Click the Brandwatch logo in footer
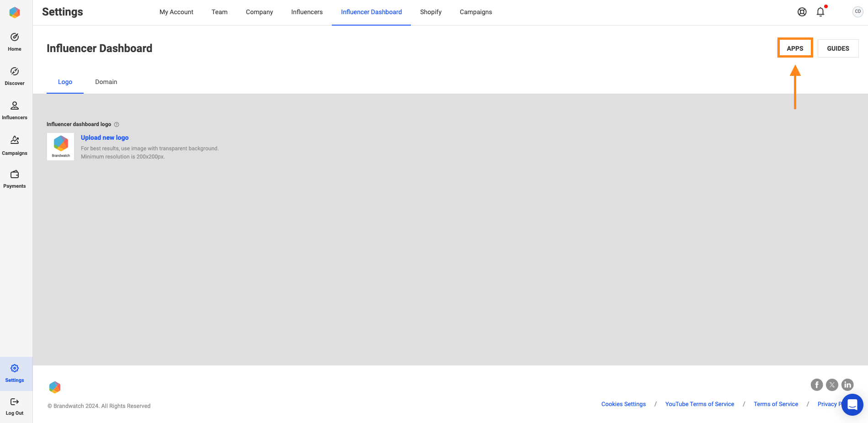This screenshot has width=868, height=423. (55, 387)
